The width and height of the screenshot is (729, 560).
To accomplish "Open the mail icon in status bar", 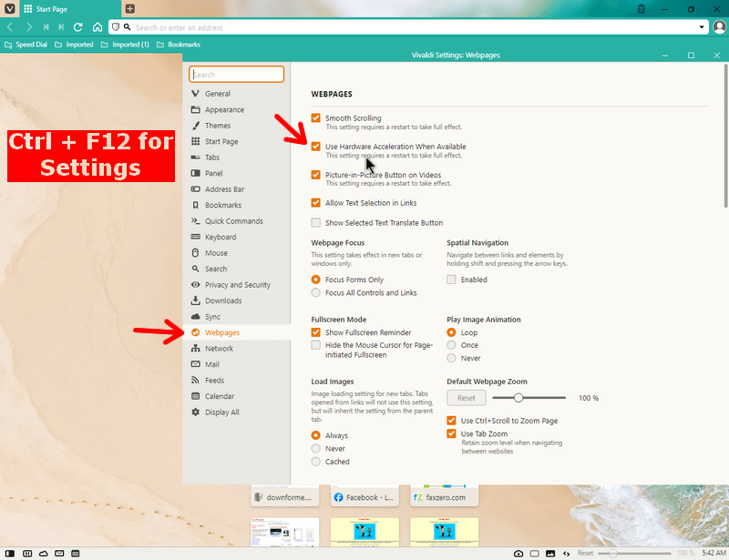I will click(x=59, y=554).
